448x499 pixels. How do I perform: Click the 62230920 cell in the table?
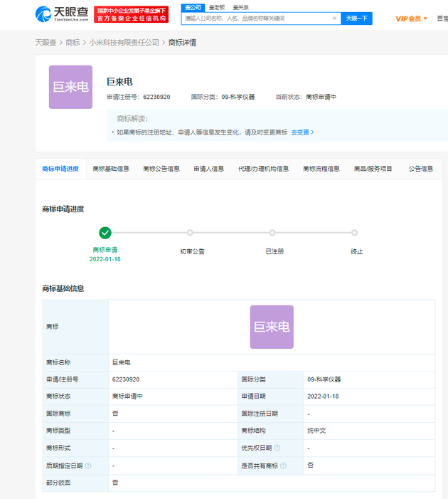pos(173,379)
